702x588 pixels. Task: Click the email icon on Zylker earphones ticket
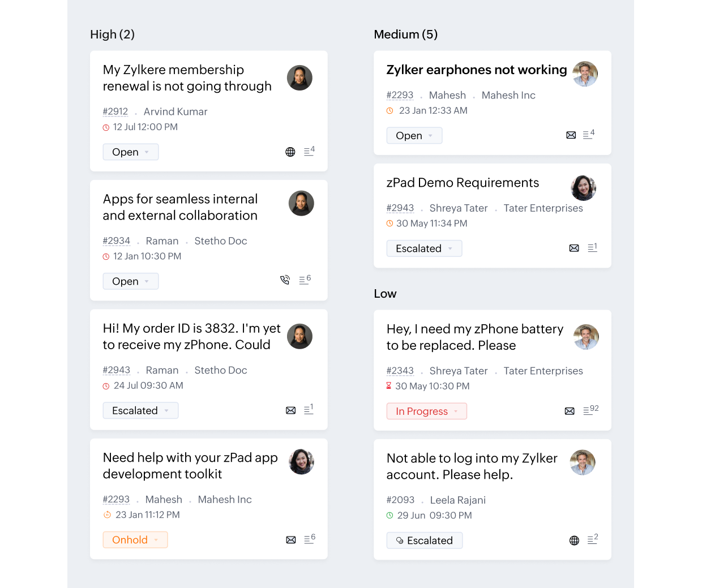(x=571, y=135)
